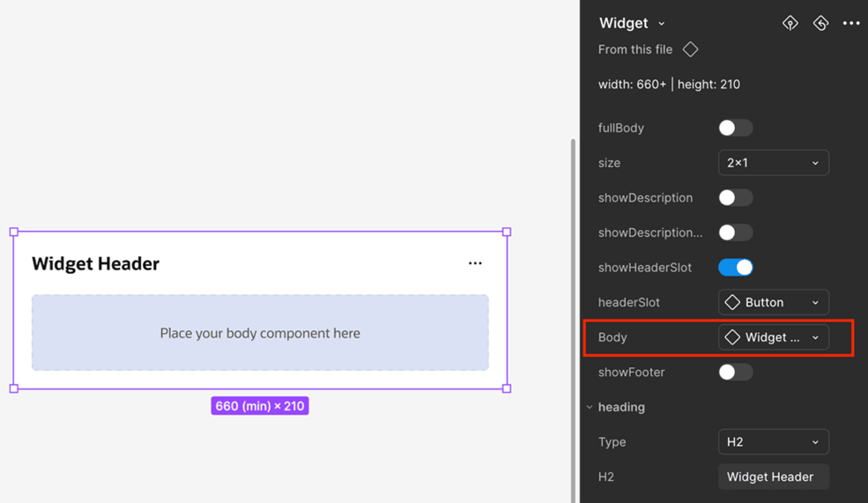
Task: Open the heading Type H2 dropdown
Action: click(773, 442)
